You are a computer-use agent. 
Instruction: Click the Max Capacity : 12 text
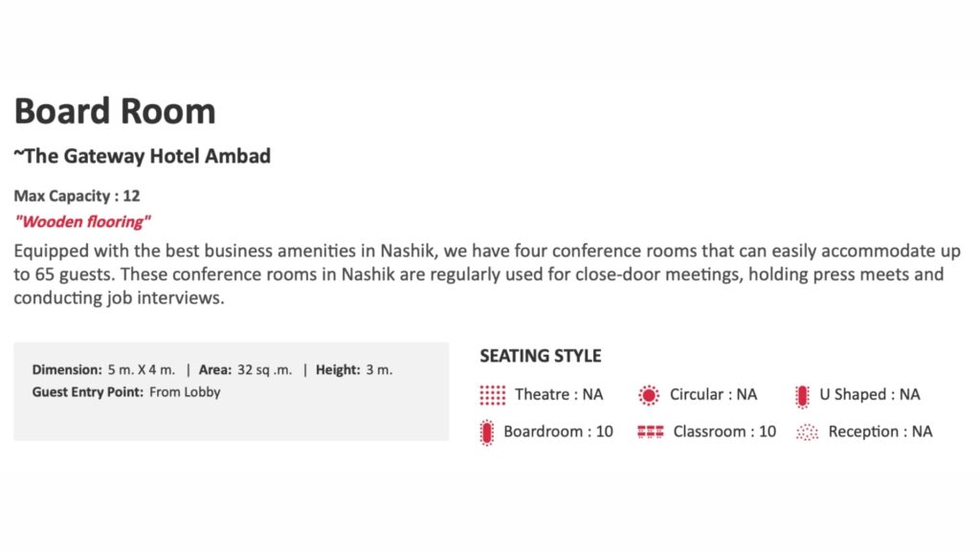point(77,196)
